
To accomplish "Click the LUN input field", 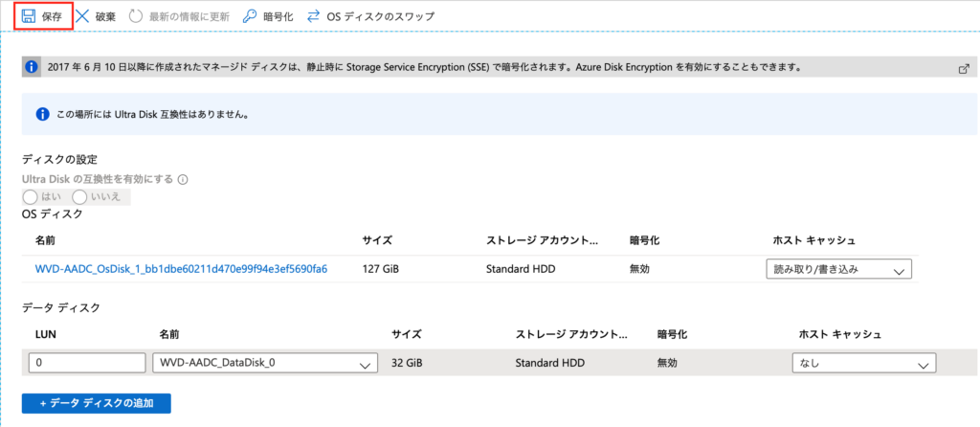I will coord(87,363).
